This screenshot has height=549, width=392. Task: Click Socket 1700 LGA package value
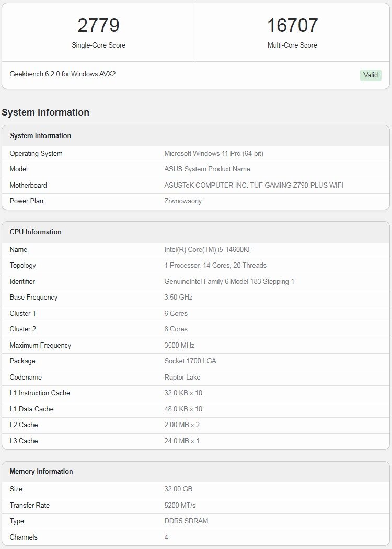pyautogui.click(x=190, y=361)
